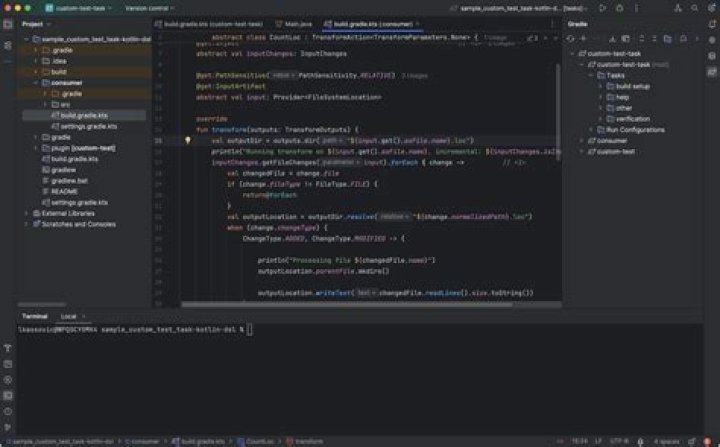Open the Project view dropdown header
The width and height of the screenshot is (720, 447).
tap(36, 24)
